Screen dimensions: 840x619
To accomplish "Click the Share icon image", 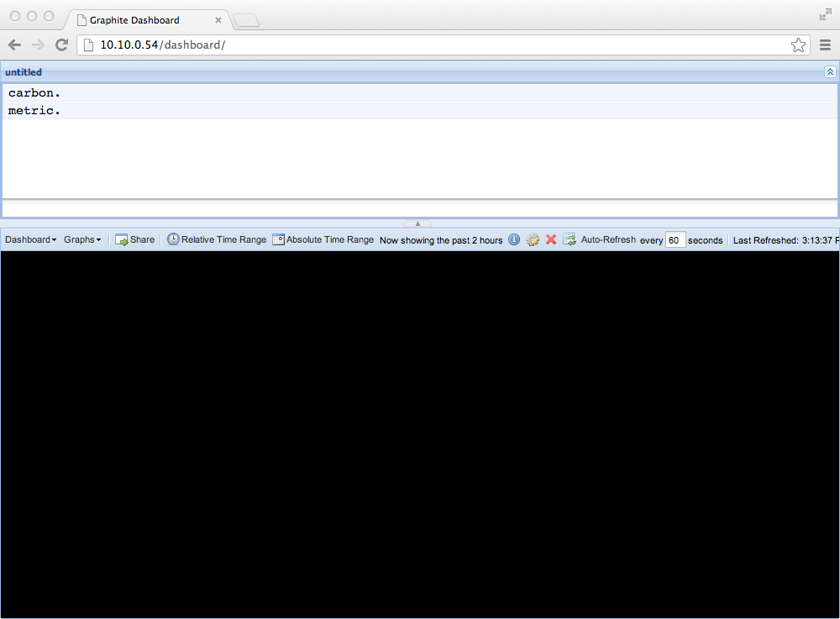I will point(122,240).
